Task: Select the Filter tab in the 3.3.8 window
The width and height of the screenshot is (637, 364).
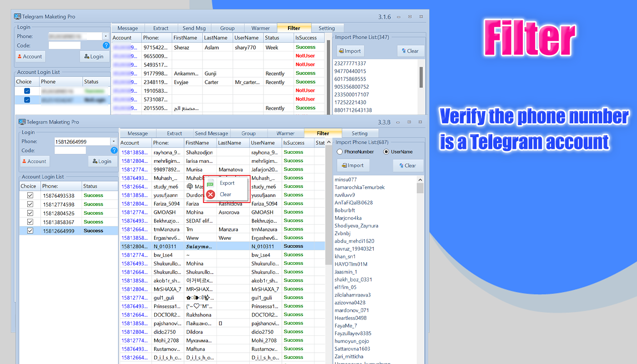Action: pyautogui.click(x=323, y=133)
